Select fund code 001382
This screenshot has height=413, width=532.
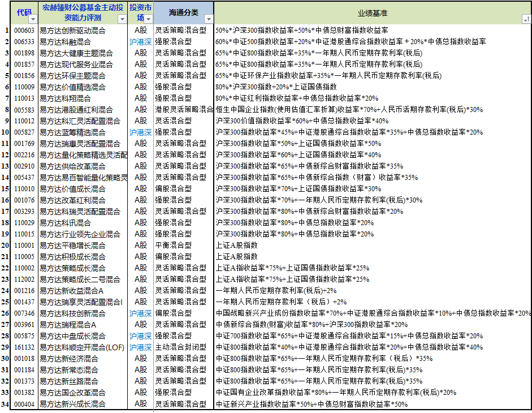(x=24, y=393)
